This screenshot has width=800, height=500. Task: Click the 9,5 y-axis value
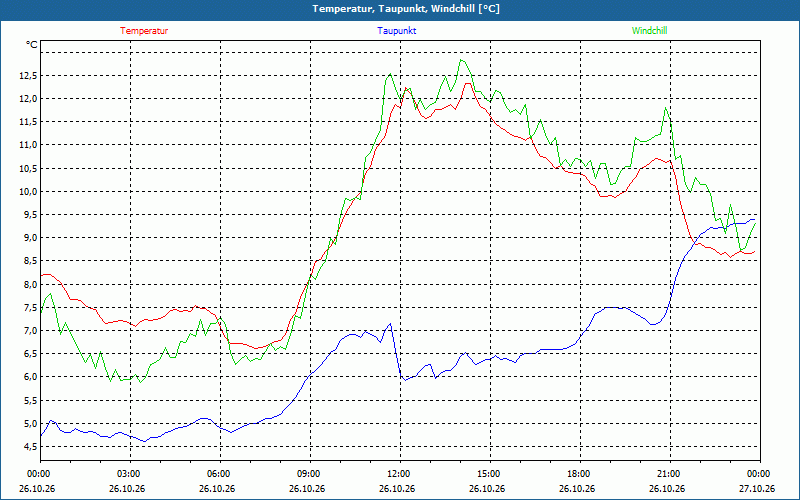(30, 215)
